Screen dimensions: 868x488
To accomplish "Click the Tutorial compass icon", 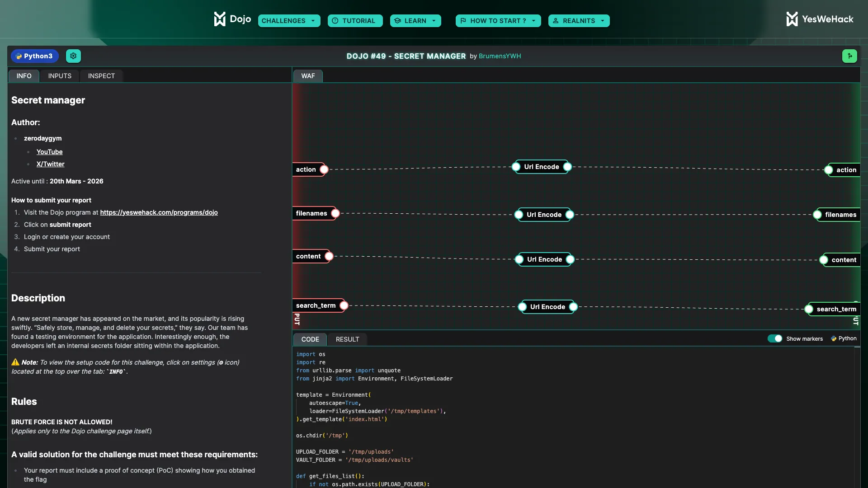I will [x=335, y=21].
